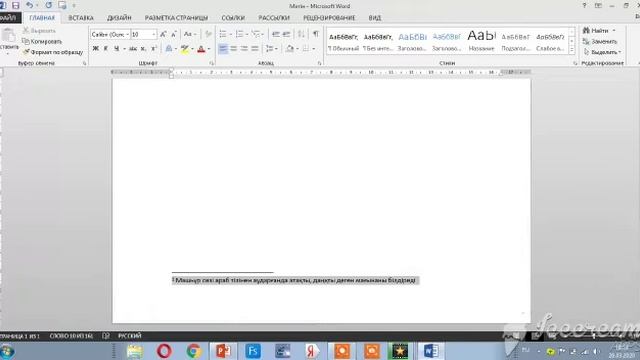
Task: Open Paragraph dialog launcher
Action: pos(319,63)
